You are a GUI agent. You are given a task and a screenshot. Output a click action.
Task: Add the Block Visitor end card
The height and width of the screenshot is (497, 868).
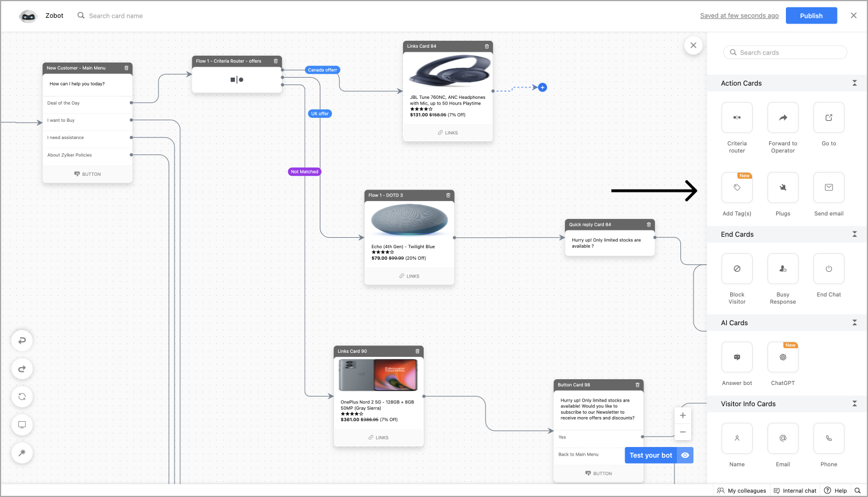coord(737,269)
